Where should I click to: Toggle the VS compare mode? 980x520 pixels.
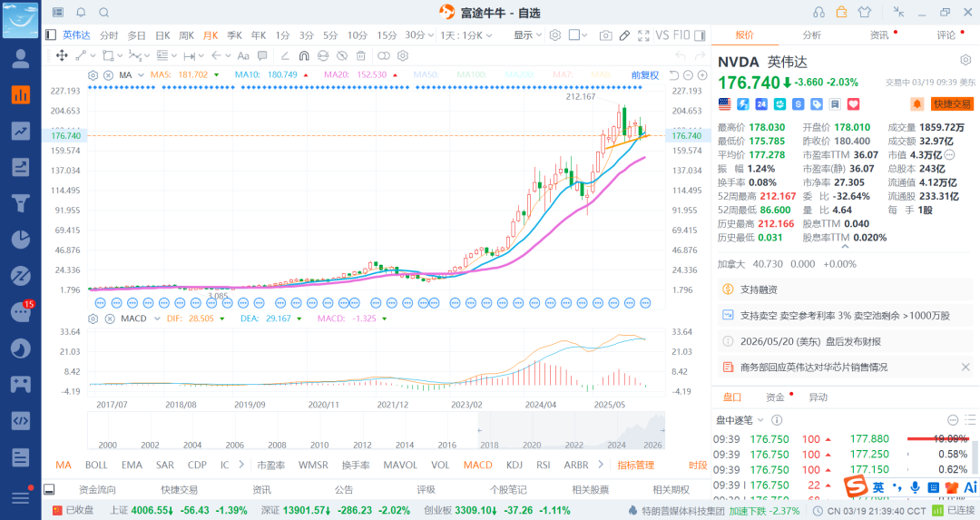point(662,35)
